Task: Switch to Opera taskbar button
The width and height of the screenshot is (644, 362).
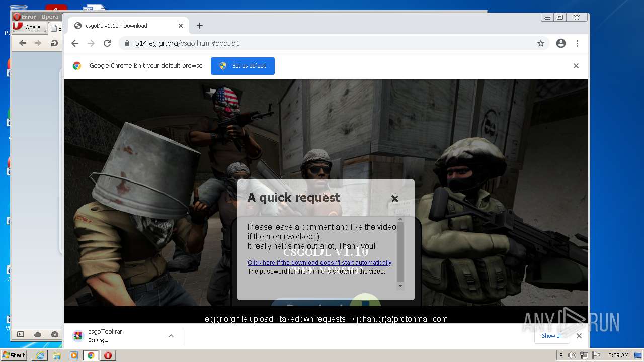Action: pyautogui.click(x=108, y=355)
